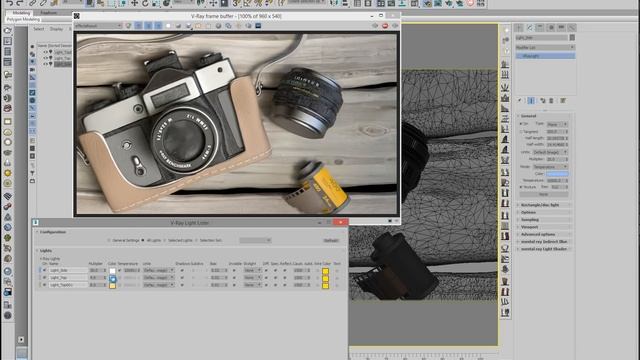Image resolution: width=640 pixels, height=360 pixels.
Task: Switch to the Freeform ribbon tab
Action: coord(49,13)
